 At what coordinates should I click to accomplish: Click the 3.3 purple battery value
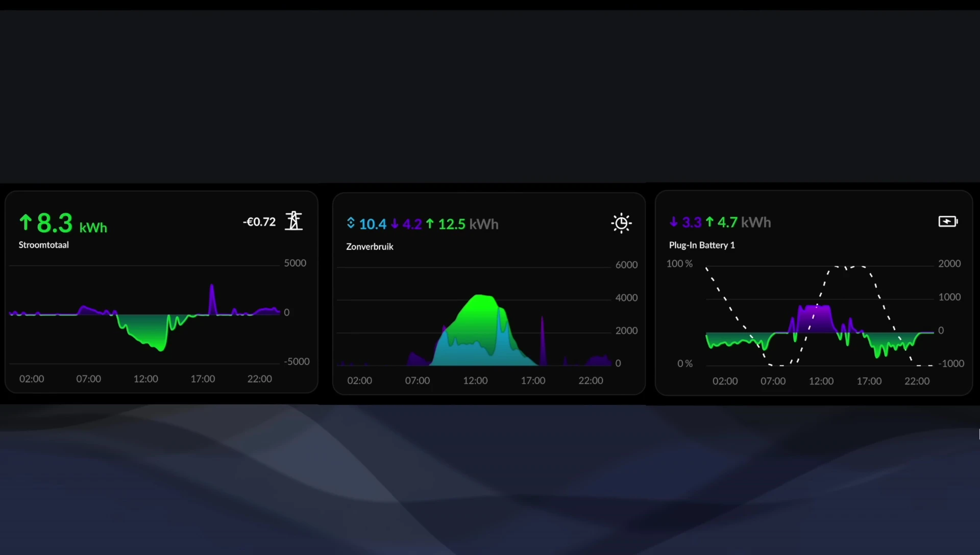(x=692, y=222)
